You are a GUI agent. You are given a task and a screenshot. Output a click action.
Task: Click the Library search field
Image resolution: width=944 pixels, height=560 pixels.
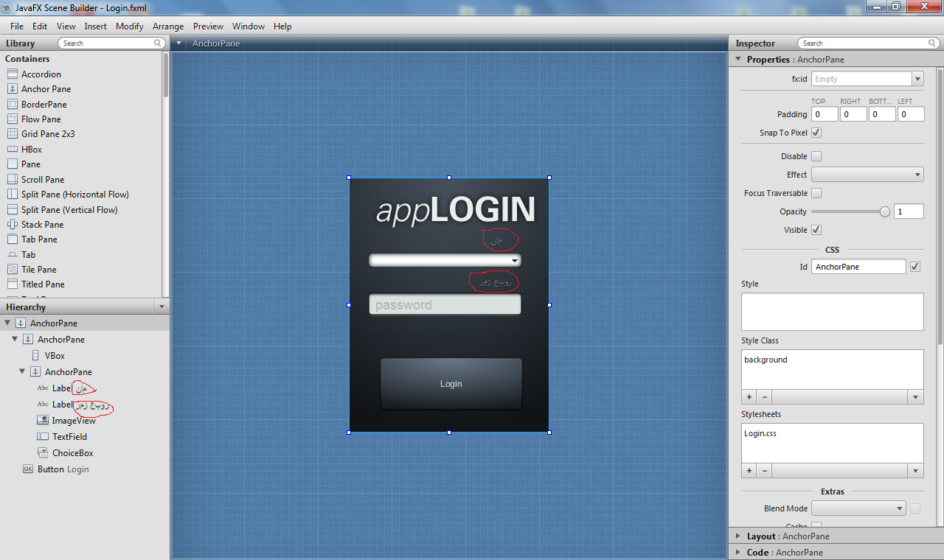pos(112,43)
